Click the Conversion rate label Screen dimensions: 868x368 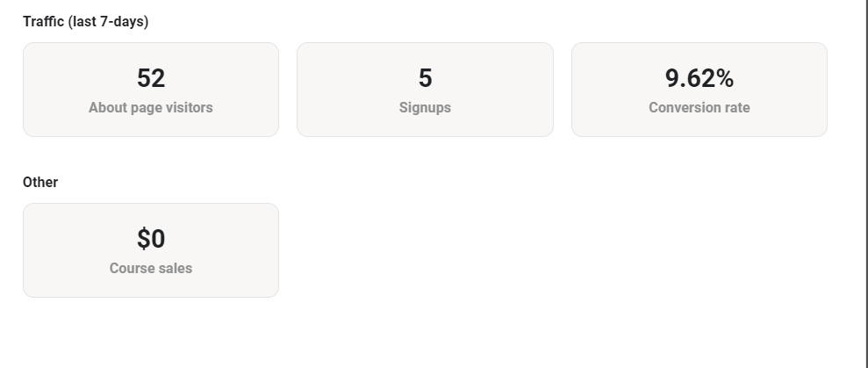pyautogui.click(x=699, y=108)
